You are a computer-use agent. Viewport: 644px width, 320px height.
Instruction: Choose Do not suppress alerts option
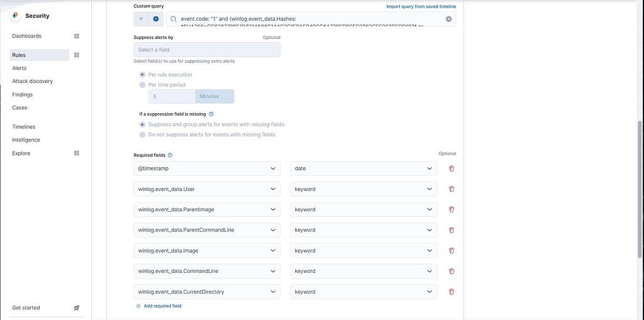click(143, 135)
